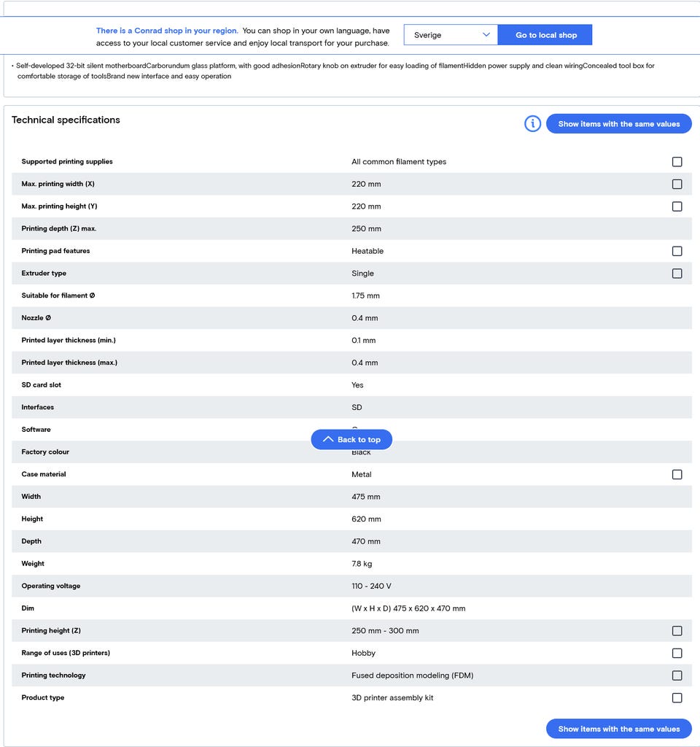The width and height of the screenshot is (700, 747).
Task: Check the Product type assembly kit checkbox
Action: pos(677,698)
